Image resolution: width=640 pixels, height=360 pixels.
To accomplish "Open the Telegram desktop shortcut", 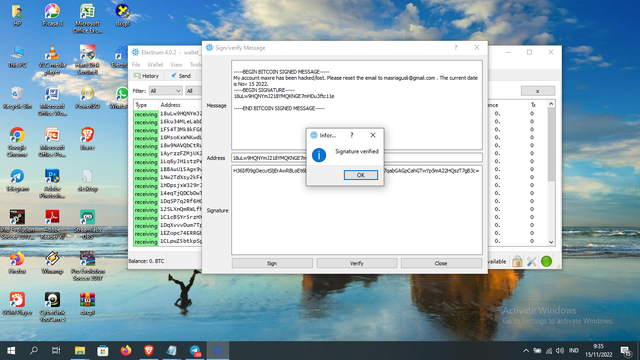I will click(x=17, y=181).
